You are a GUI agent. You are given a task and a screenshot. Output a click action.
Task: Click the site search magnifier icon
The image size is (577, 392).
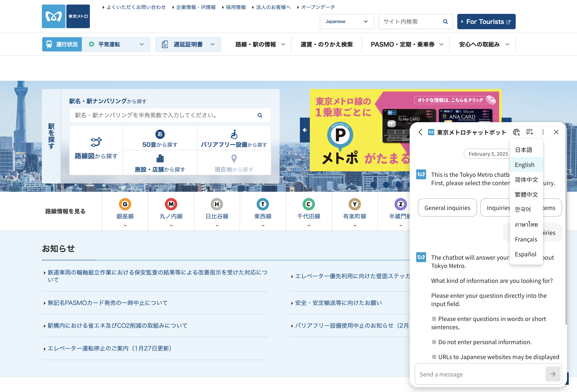pyautogui.click(x=445, y=22)
